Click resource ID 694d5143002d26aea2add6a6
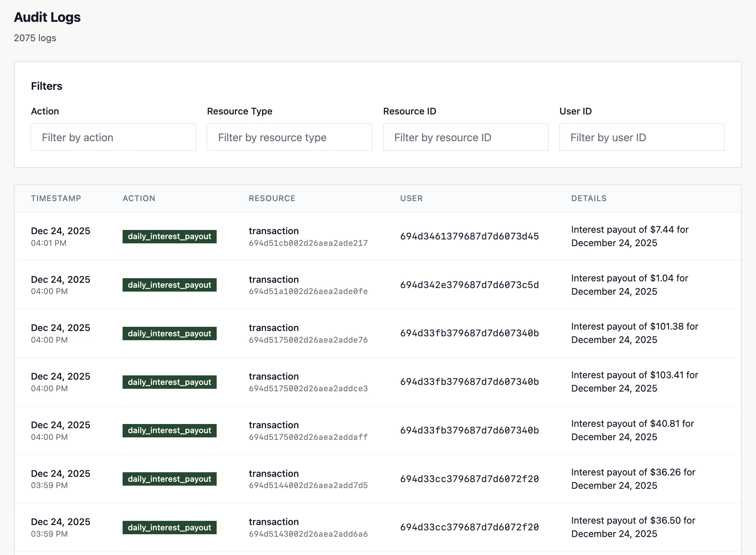Screen dimensions: 756x555 pos(308,534)
